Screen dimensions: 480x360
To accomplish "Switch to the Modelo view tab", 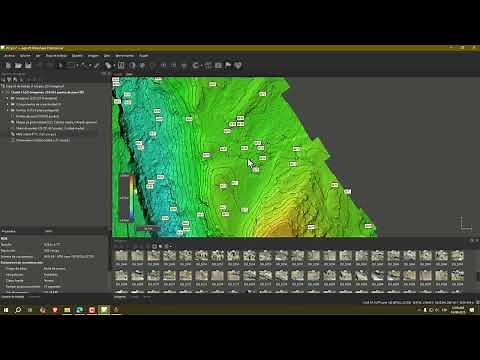I will coord(118,74).
